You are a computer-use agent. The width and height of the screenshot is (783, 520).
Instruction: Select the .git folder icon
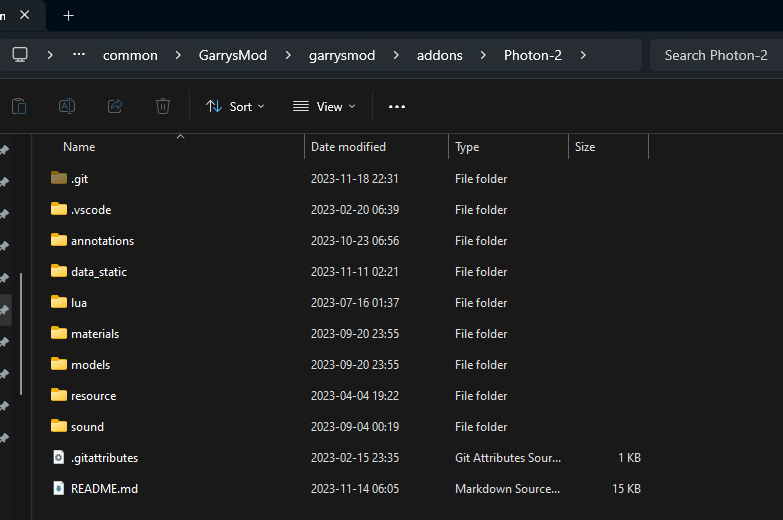click(59, 178)
